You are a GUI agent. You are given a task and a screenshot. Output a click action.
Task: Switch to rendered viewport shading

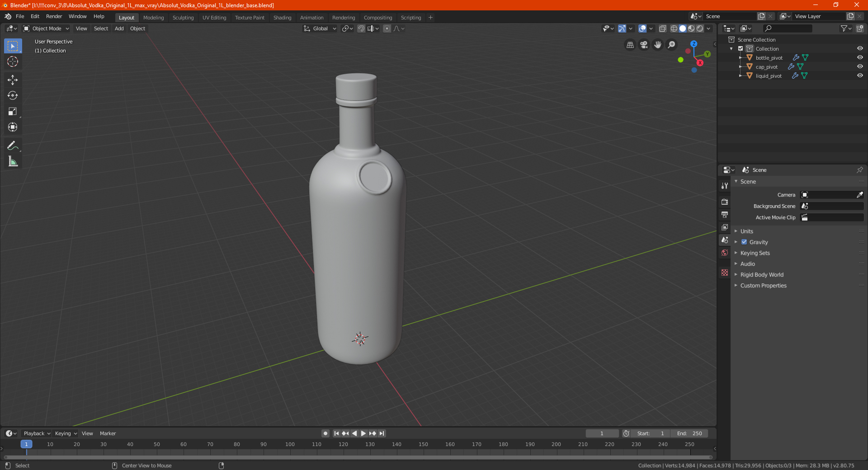tap(700, 28)
